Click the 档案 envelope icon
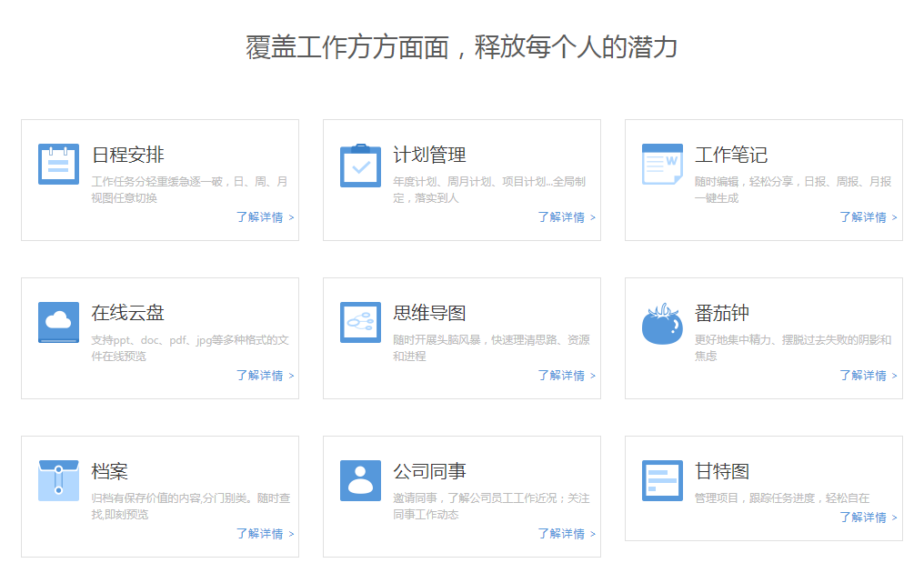This screenshot has height=563, width=924. pos(58,479)
